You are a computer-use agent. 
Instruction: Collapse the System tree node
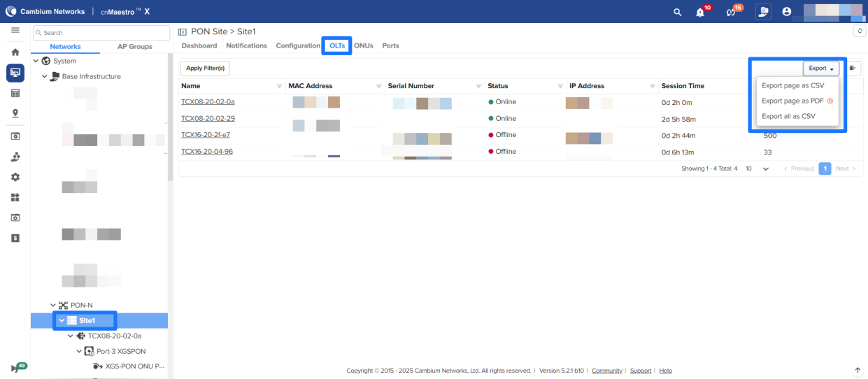point(36,61)
